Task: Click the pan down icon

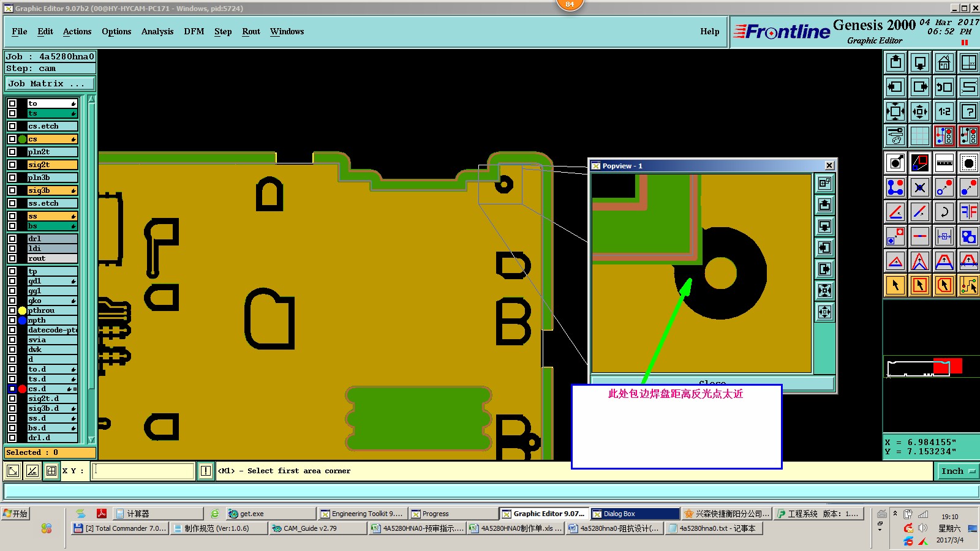Action: (x=919, y=62)
